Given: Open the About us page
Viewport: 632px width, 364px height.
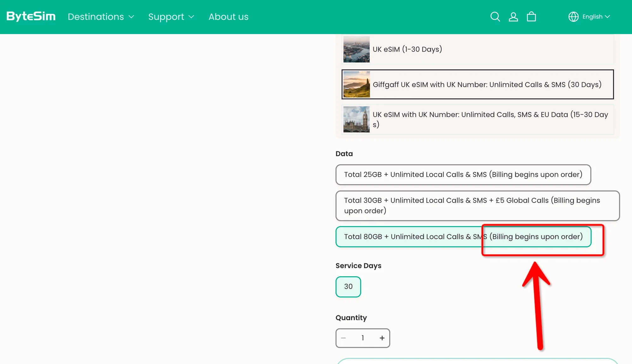Looking at the screenshot, I should [x=228, y=17].
